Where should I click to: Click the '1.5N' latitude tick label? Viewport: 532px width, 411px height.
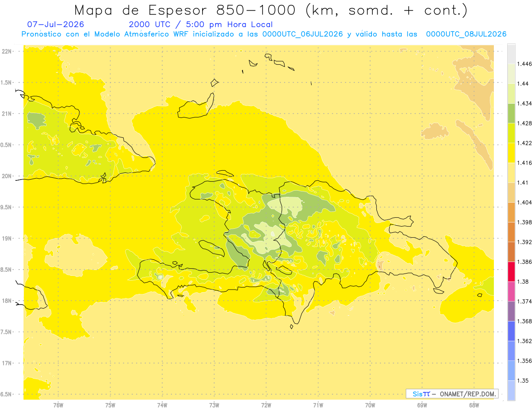[x=6, y=82]
